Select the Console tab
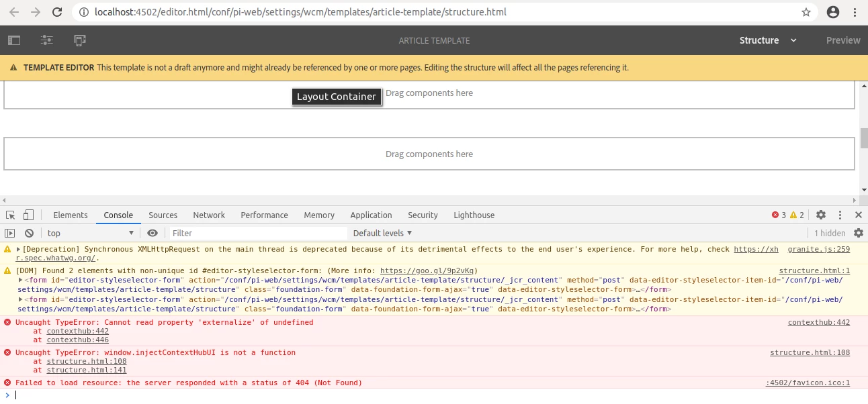The image size is (868, 404). coord(118,215)
